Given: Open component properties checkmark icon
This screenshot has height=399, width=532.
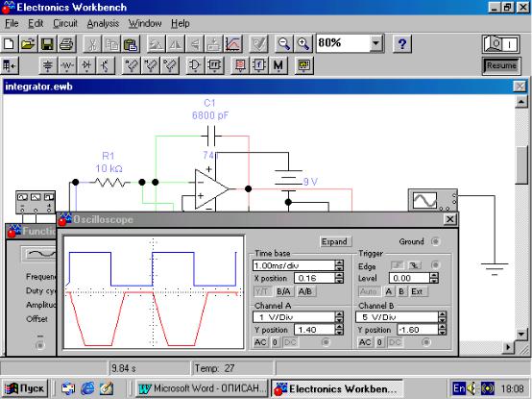Looking at the screenshot, I should point(259,44).
